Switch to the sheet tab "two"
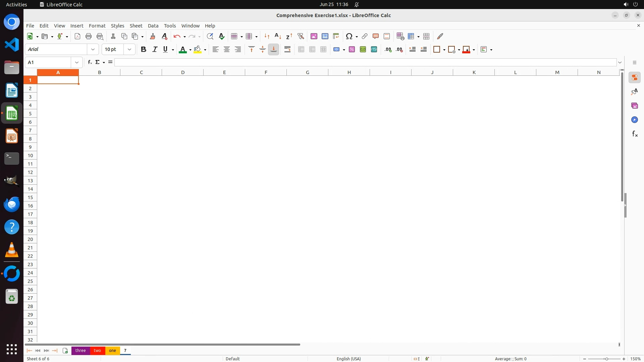Screen dimensions: 644x362 click(x=97, y=351)
